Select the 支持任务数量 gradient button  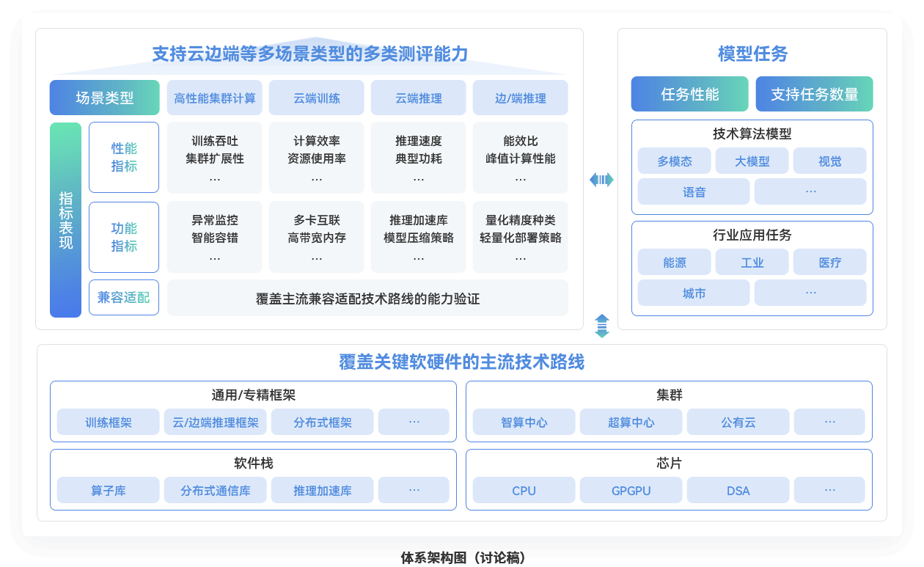pos(814,94)
